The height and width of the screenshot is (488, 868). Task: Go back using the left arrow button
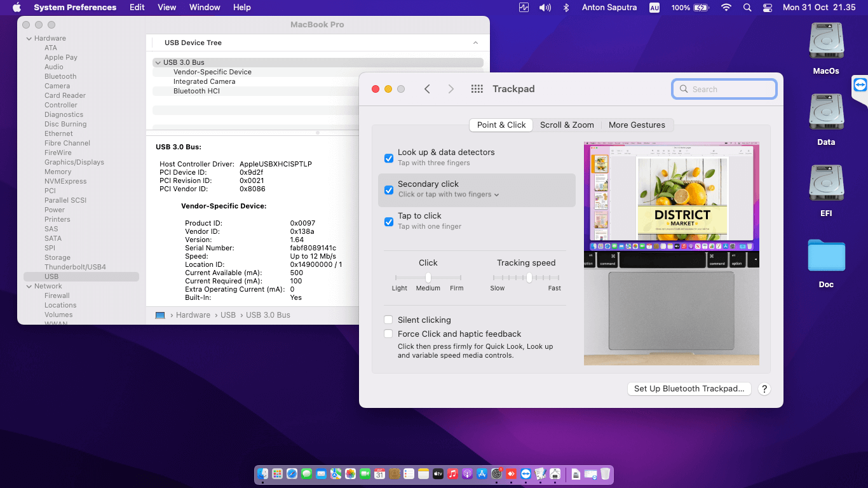427,89
